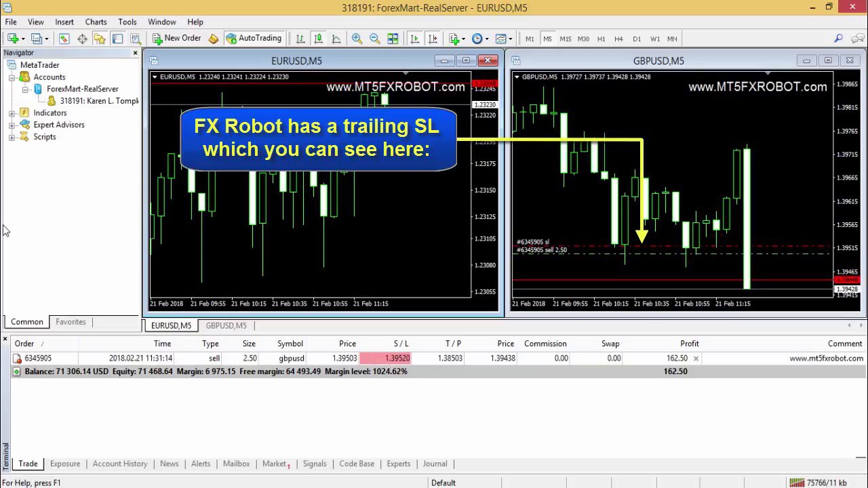Toggle the Terminal window icon

(117, 39)
